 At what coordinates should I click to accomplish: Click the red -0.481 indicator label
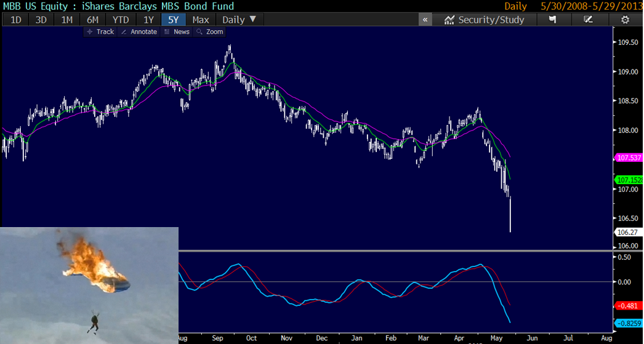[629, 306]
